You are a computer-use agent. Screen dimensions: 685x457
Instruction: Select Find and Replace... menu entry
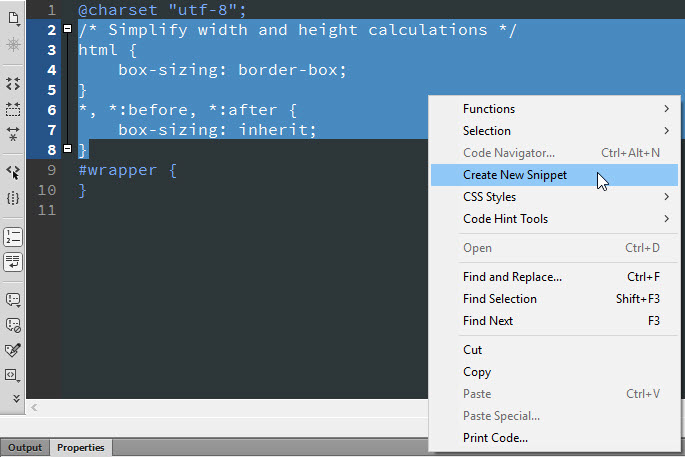[512, 277]
